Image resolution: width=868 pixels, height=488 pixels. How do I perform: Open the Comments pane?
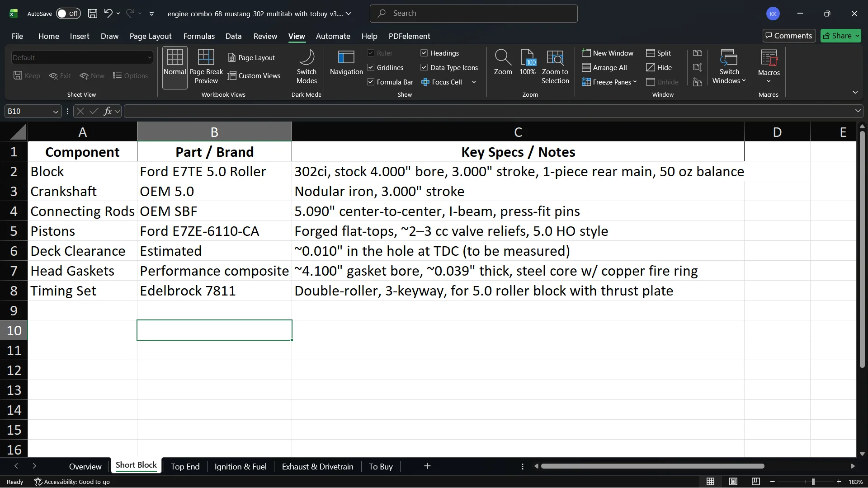[789, 36]
